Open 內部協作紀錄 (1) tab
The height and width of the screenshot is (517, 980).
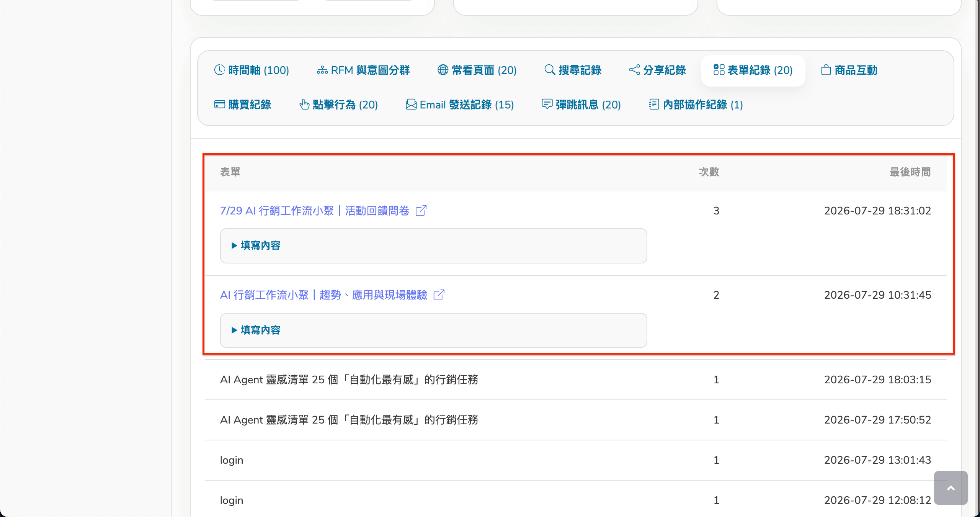(696, 105)
